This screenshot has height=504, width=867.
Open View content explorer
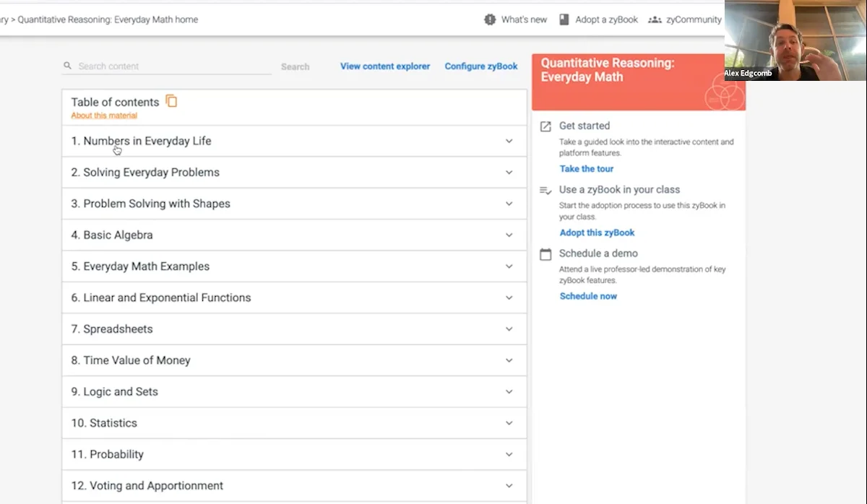click(x=385, y=66)
